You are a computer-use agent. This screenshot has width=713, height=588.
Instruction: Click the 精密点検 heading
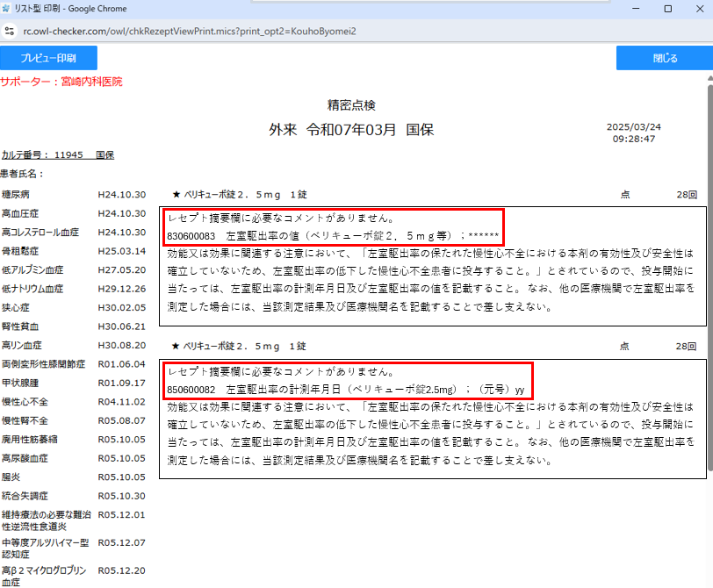tap(351, 105)
